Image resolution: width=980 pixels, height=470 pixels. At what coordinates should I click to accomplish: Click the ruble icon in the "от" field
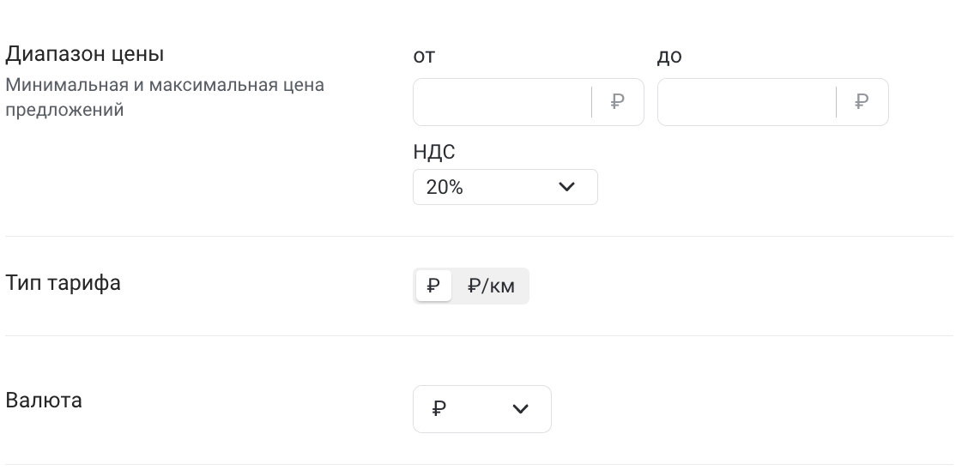[617, 102]
